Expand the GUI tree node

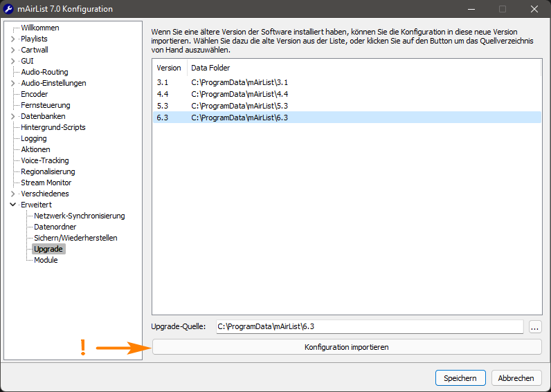tap(13, 61)
